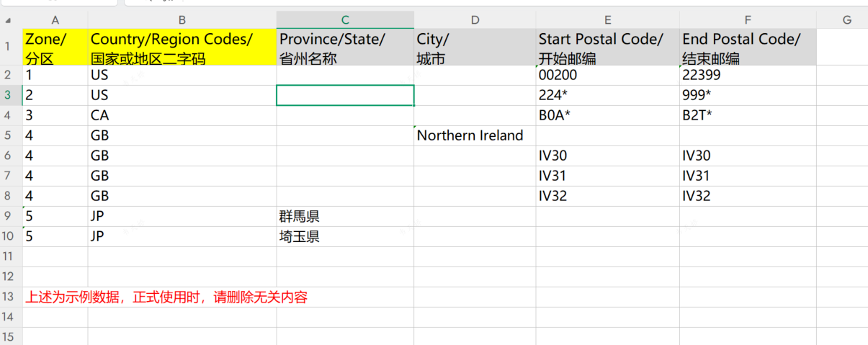The image size is (868, 345).
Task: Click the End Postal Code header cell
Action: pyautogui.click(x=747, y=48)
